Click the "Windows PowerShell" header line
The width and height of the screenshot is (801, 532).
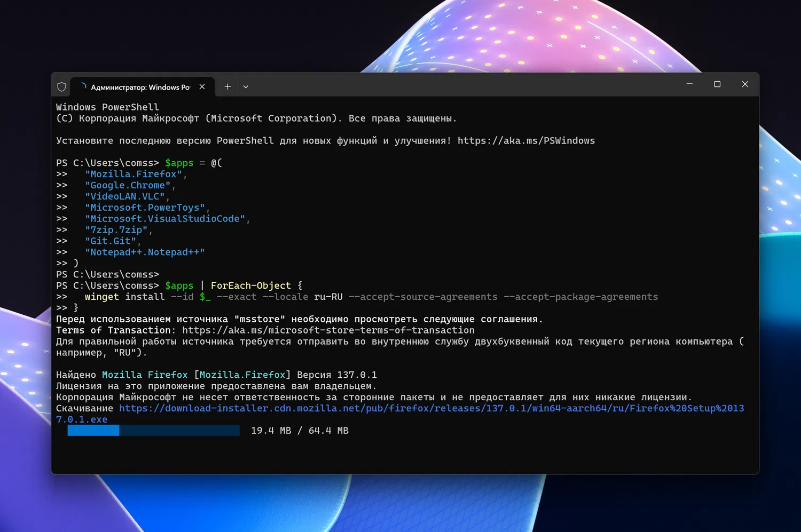[107, 107]
